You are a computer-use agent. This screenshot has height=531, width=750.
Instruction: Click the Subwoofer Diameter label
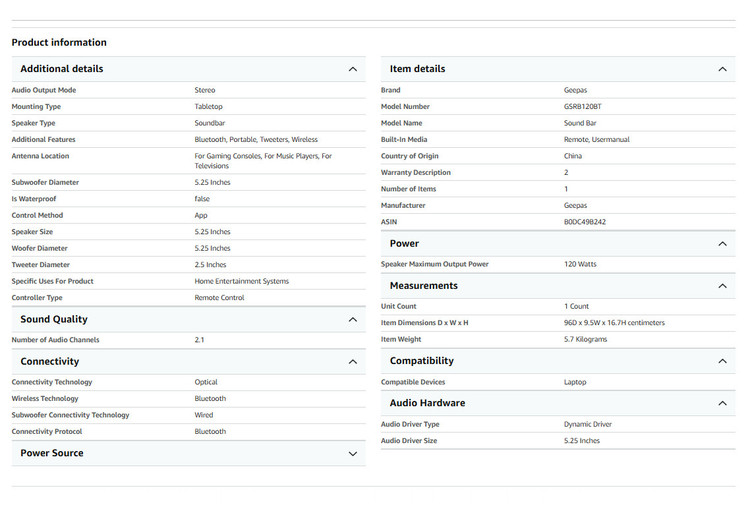45,182
